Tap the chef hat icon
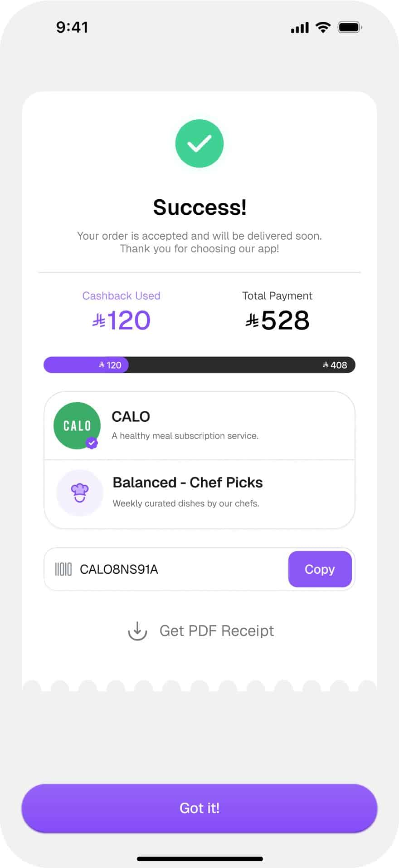399x868 pixels. click(x=79, y=493)
